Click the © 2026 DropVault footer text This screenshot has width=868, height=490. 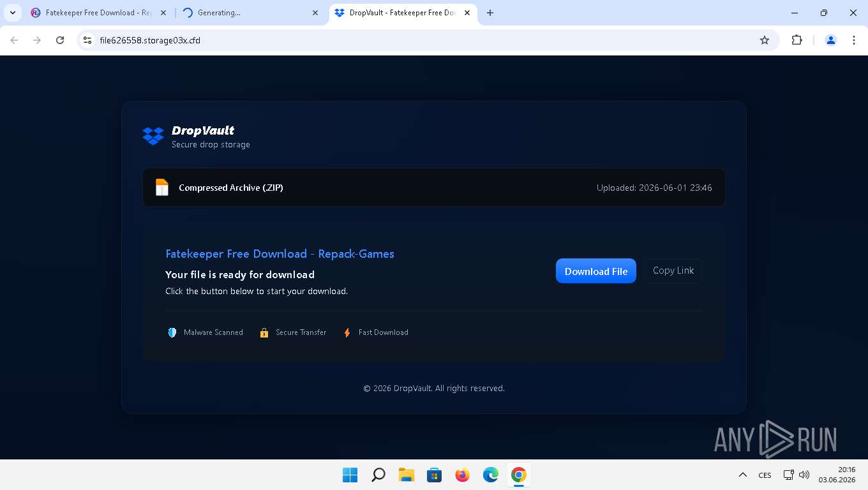tap(434, 388)
